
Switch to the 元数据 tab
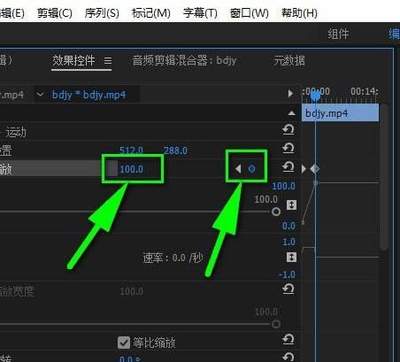pyautogui.click(x=289, y=61)
